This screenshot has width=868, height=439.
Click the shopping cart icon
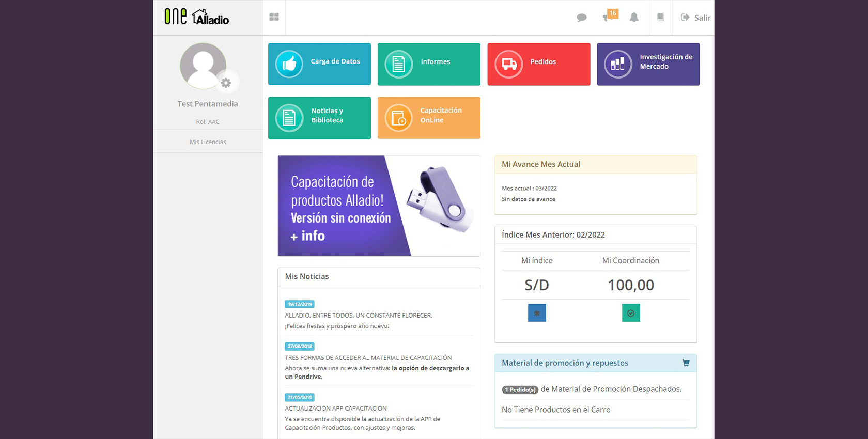pos(686,363)
